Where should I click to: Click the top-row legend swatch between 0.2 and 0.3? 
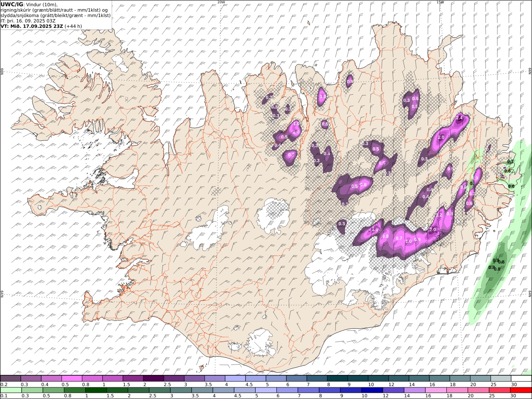click(11, 379)
